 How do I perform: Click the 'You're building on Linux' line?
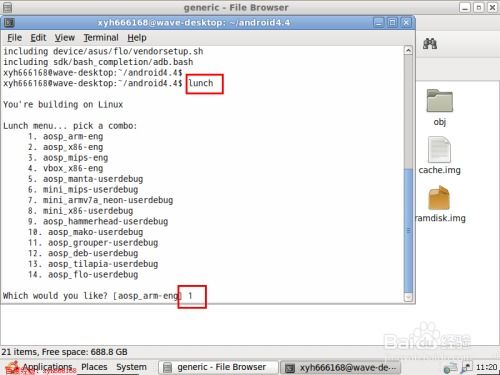tap(63, 104)
